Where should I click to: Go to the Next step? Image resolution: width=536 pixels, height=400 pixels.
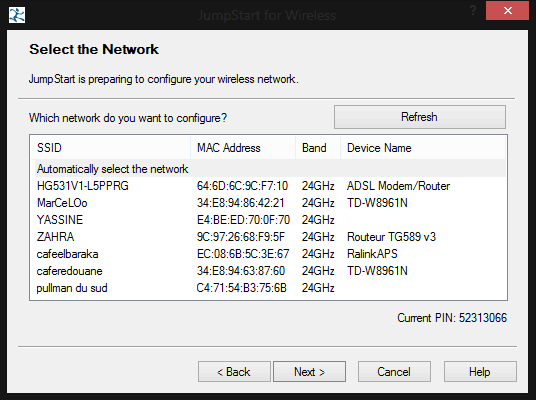tap(309, 371)
